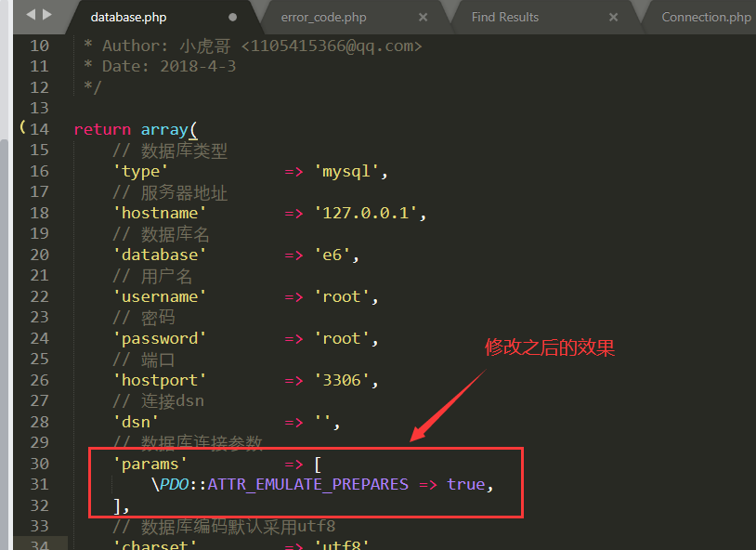The width and height of the screenshot is (756, 550).
Task: Close the Find Results tab
Action: point(613,18)
